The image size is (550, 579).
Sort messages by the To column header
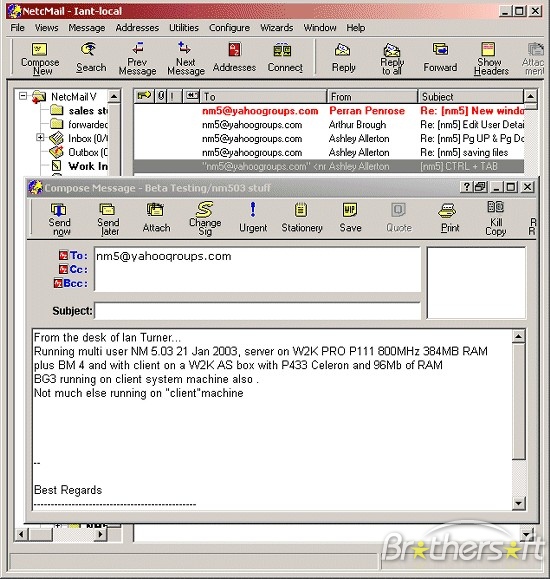point(263,96)
